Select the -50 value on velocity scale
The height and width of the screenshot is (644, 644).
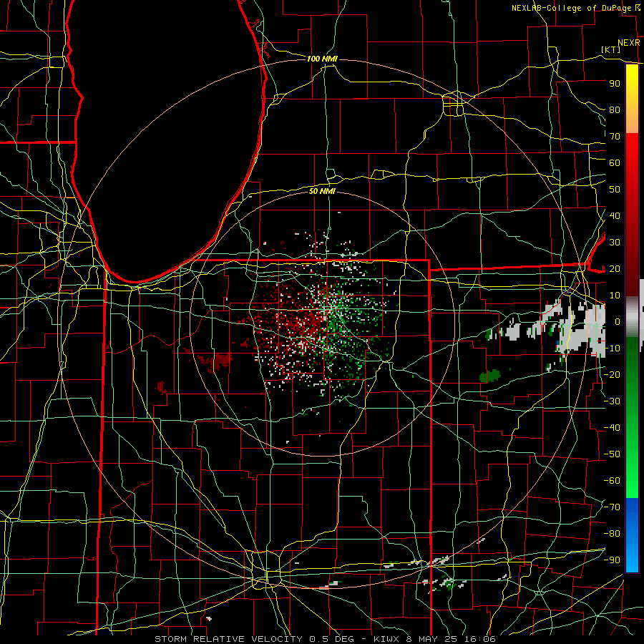[x=612, y=454]
